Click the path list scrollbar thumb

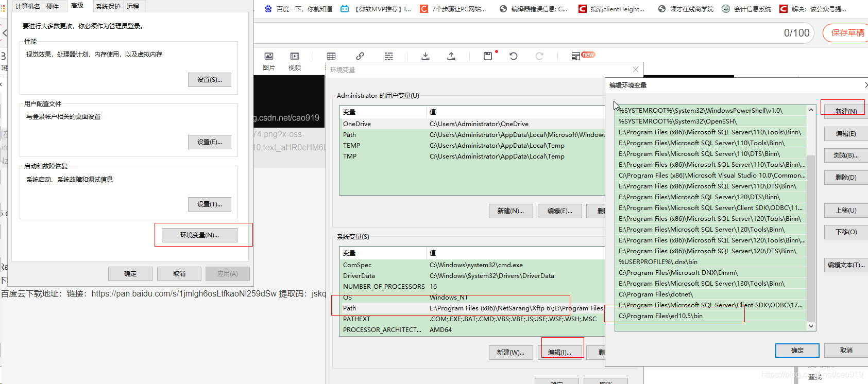(x=811, y=238)
